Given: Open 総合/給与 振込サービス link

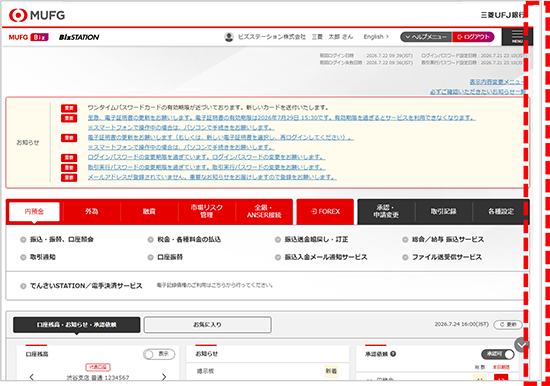Looking at the screenshot, I should (448, 239).
